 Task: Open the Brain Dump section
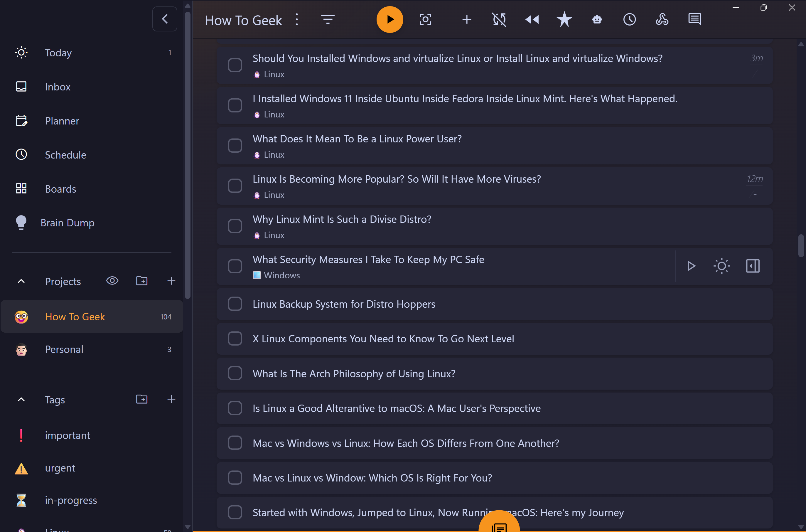pyautogui.click(x=92, y=223)
